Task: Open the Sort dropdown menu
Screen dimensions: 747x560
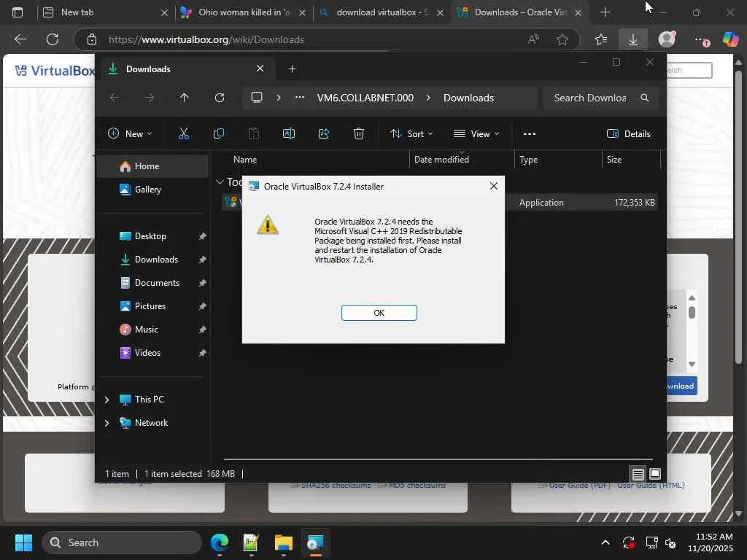Action: coord(411,134)
